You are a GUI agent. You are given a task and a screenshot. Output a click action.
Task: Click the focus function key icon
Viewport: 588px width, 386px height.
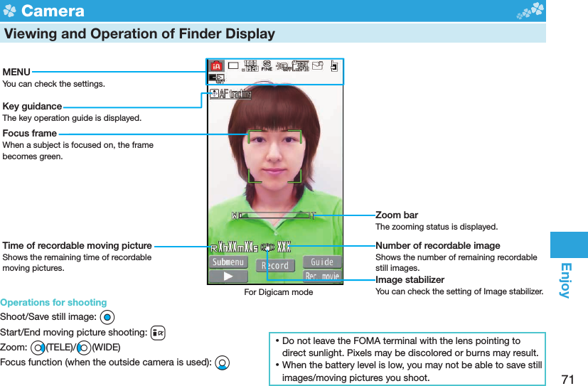click(223, 363)
